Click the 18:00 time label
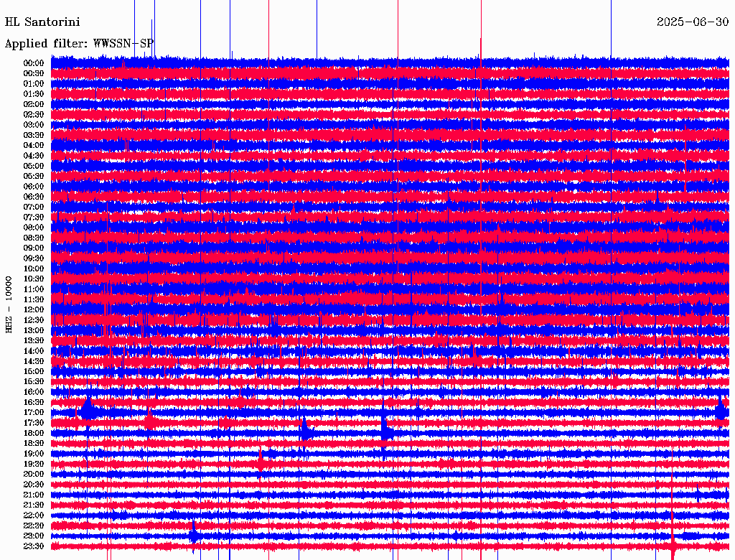Image resolution: width=735 pixels, height=560 pixels. pos(34,434)
